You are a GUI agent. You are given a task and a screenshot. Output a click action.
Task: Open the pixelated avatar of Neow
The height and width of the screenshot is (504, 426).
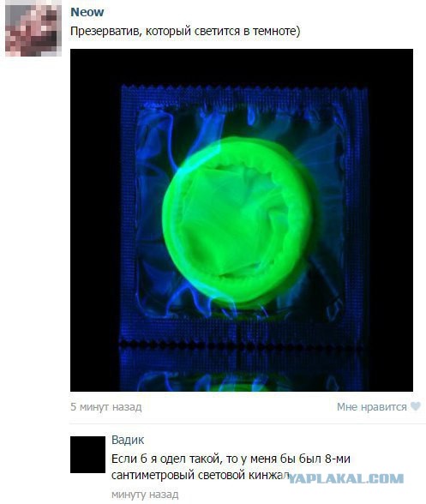[33, 28]
